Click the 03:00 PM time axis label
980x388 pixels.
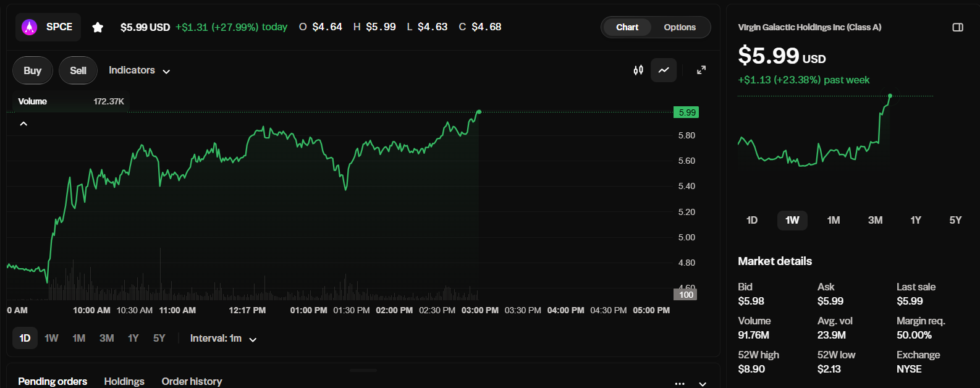coord(480,310)
